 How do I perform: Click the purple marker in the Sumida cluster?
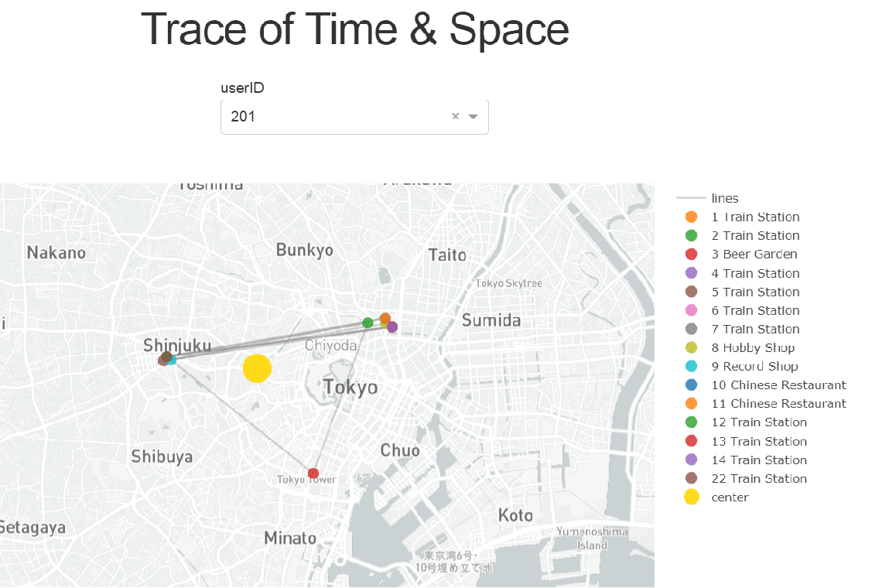[391, 326]
